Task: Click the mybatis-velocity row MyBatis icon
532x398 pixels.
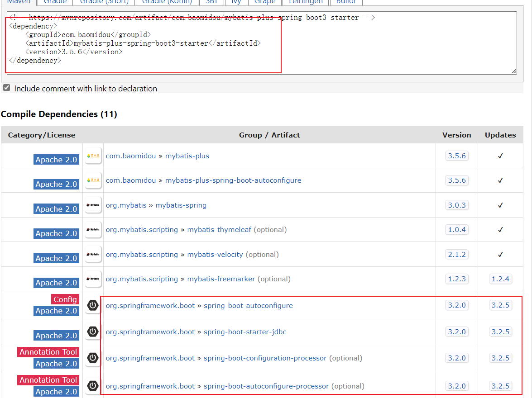Action: [93, 254]
